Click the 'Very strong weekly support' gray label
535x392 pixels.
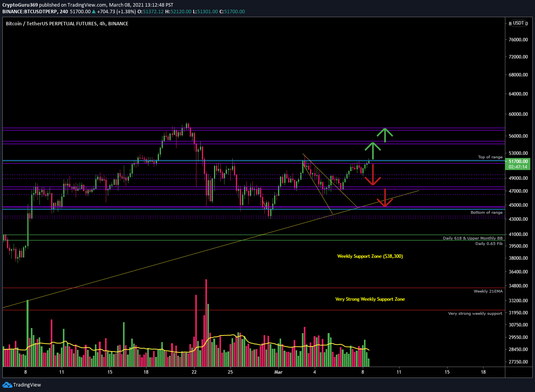point(475,314)
